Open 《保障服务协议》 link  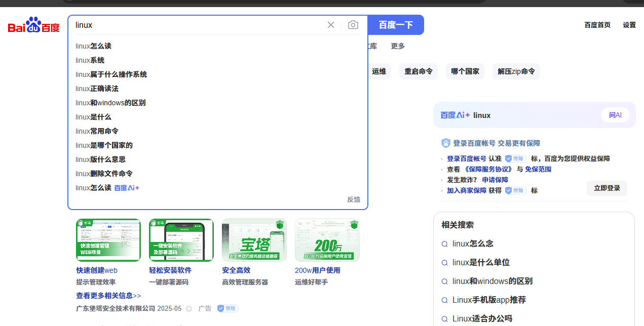point(488,169)
